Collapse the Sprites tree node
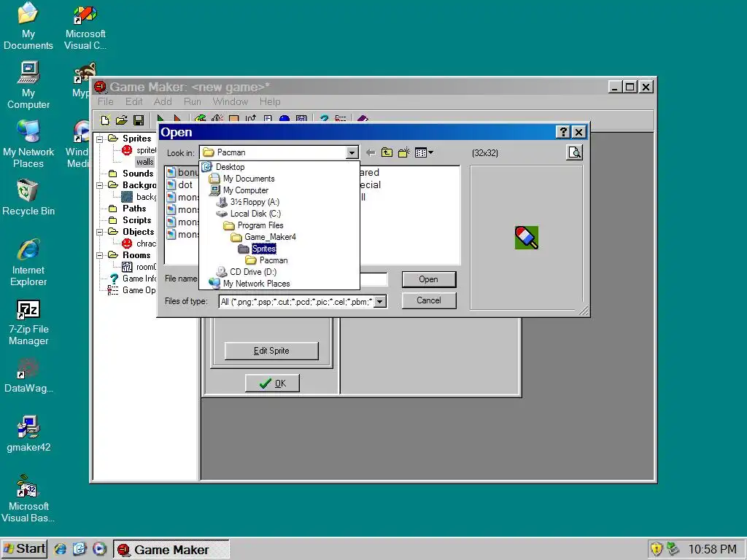Viewport: 747px width, 560px height. (99, 139)
